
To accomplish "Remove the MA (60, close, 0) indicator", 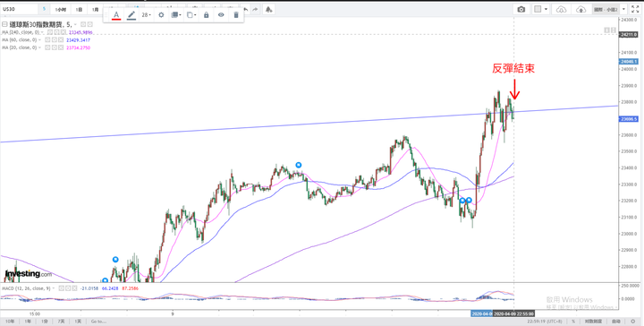I will coord(60,40).
